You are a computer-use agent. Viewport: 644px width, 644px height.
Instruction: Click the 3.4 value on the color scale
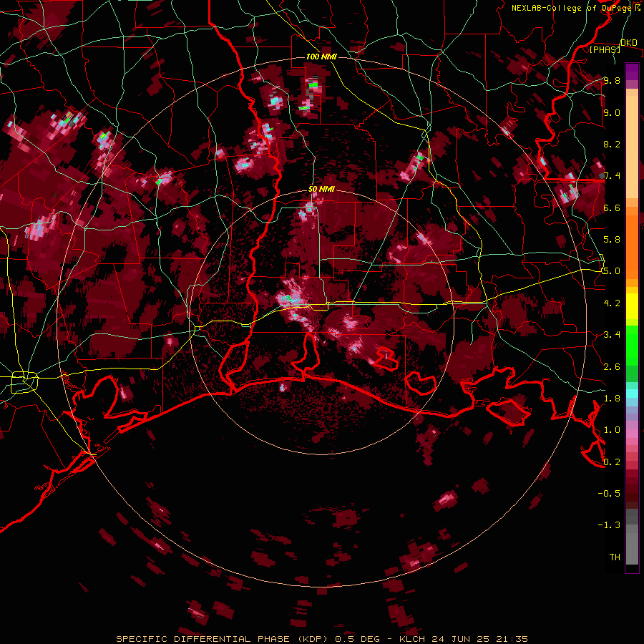pyautogui.click(x=612, y=334)
